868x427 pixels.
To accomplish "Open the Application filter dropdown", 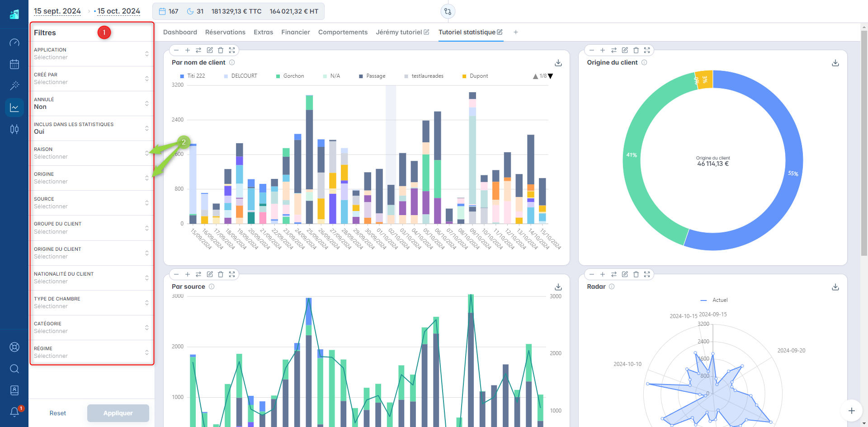I will point(92,54).
